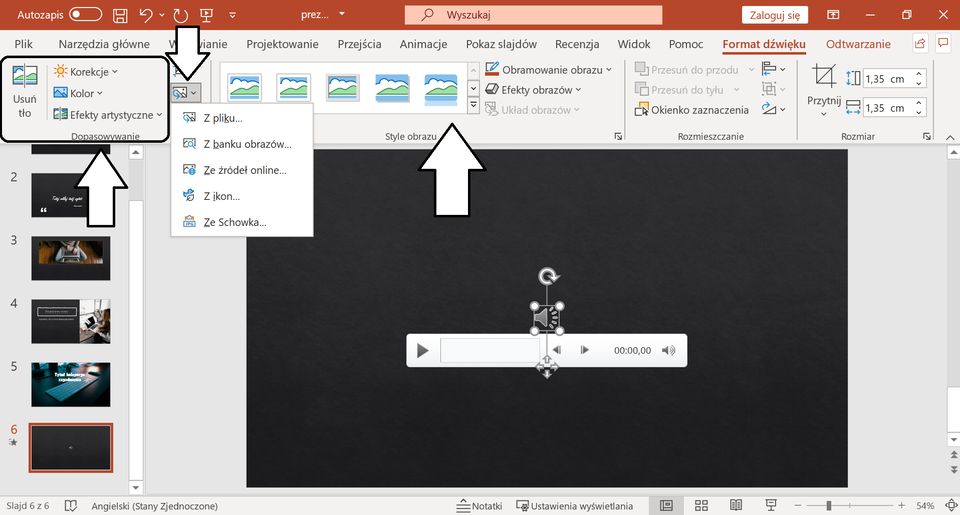Select slide 3 thumbnail

click(x=70, y=257)
